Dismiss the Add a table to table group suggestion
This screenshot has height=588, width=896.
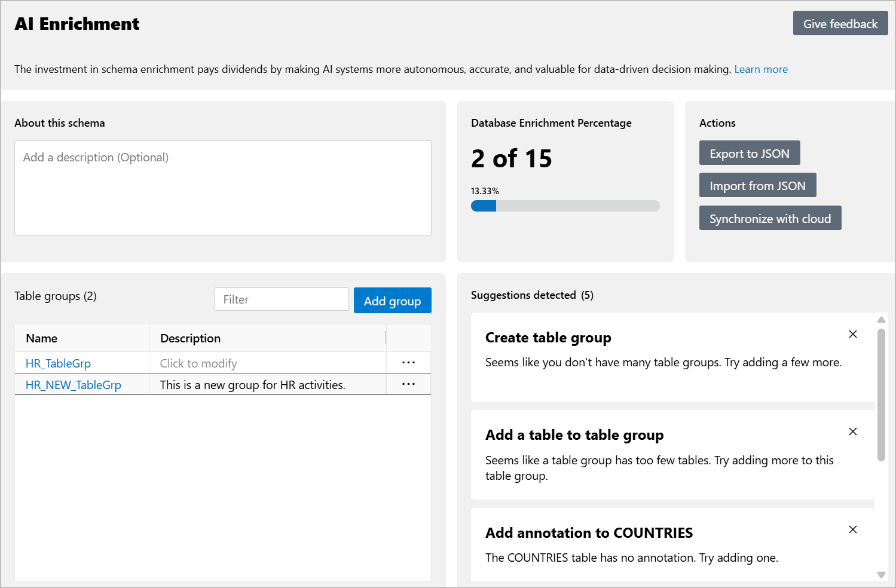click(x=853, y=431)
